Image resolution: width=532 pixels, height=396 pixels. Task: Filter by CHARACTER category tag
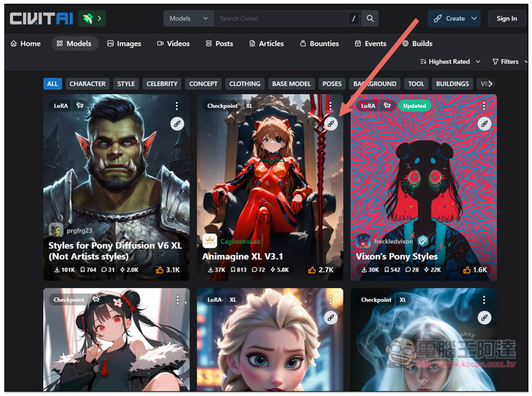(x=88, y=84)
